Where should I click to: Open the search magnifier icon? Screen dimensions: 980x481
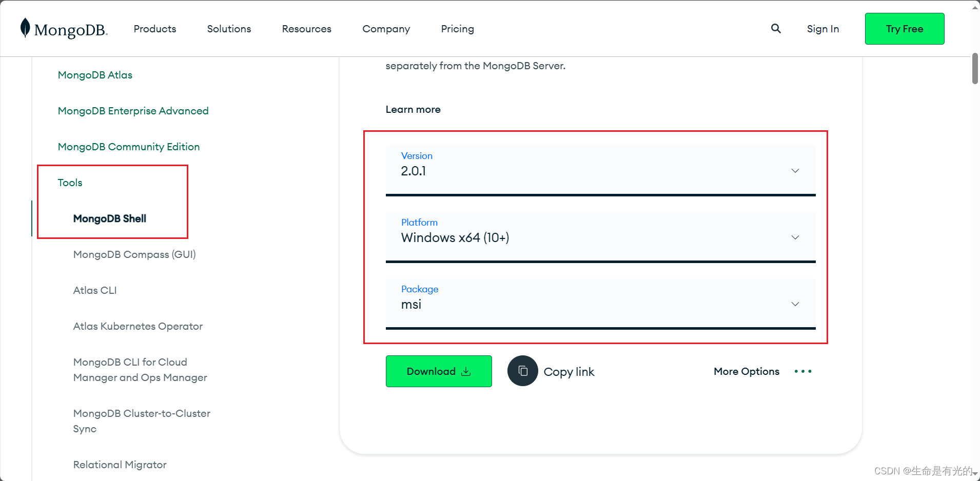tap(776, 29)
